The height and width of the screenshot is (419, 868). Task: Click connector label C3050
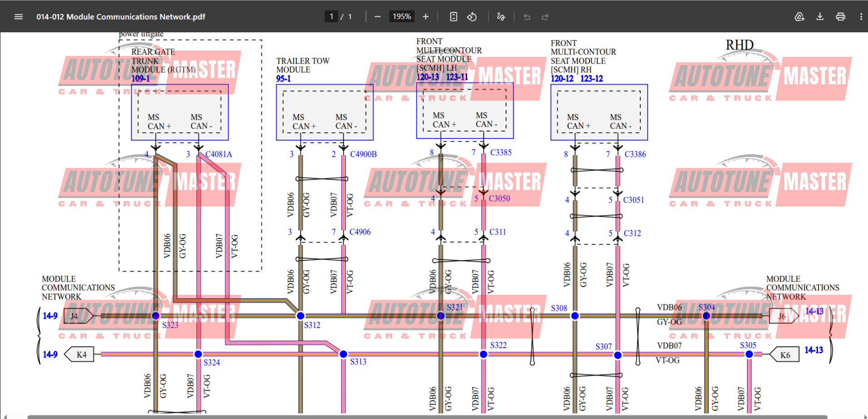click(499, 198)
